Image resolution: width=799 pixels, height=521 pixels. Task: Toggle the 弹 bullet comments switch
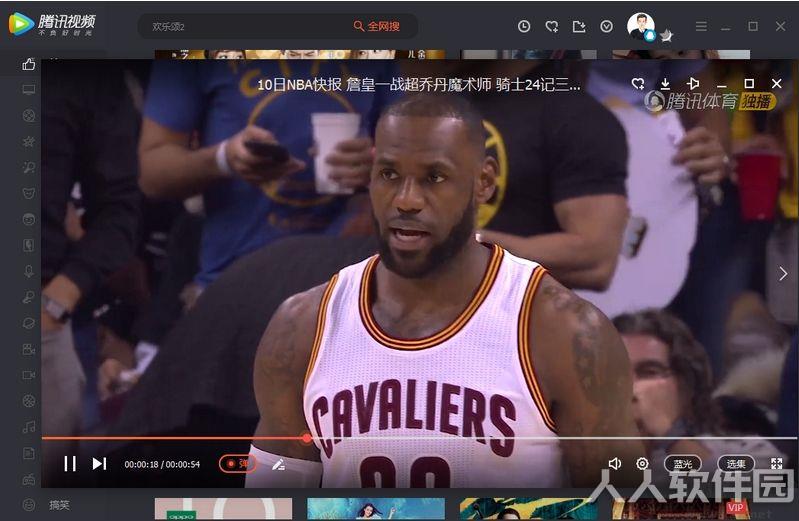237,463
